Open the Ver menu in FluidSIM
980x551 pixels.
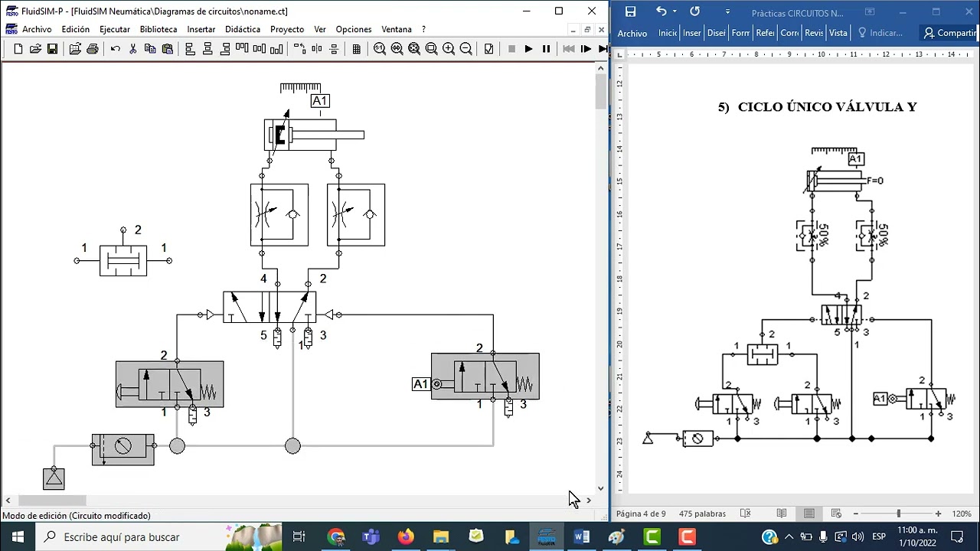320,29
